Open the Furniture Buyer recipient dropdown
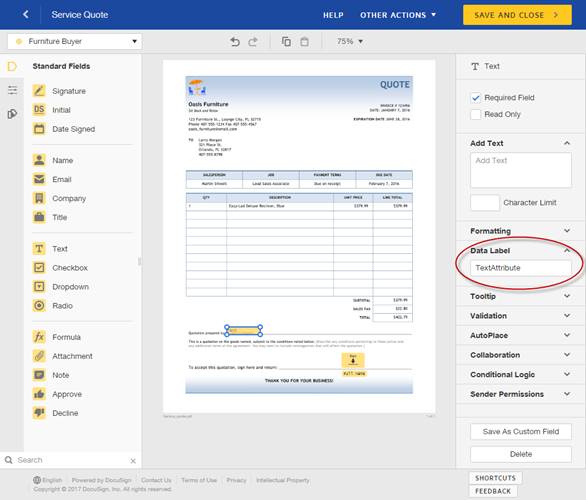Viewport: 586px width, 500px height. (75, 41)
